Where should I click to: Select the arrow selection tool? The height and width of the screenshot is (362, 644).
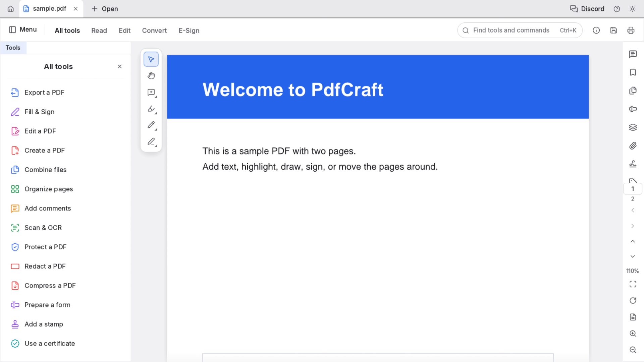click(x=151, y=59)
